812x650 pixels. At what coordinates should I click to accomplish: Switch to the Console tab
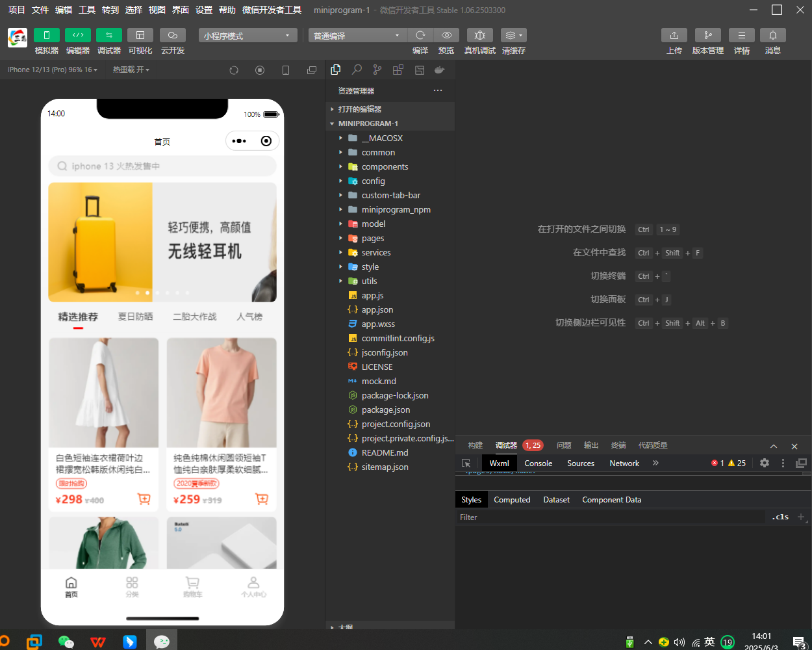(x=539, y=463)
